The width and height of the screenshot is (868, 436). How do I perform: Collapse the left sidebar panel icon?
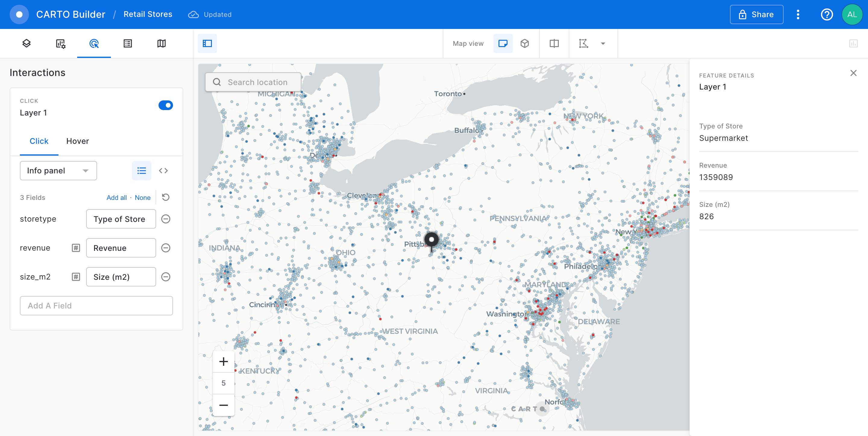(x=207, y=43)
